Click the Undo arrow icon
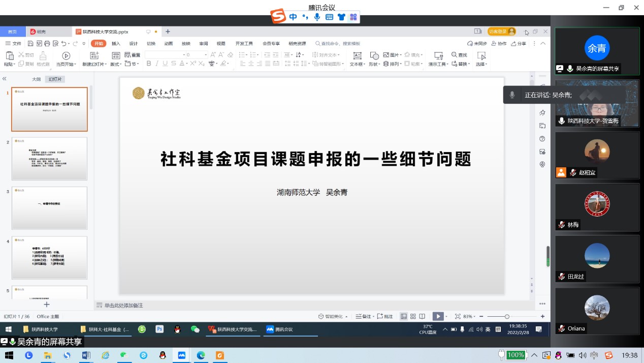The height and width of the screenshot is (363, 644). 64,44
